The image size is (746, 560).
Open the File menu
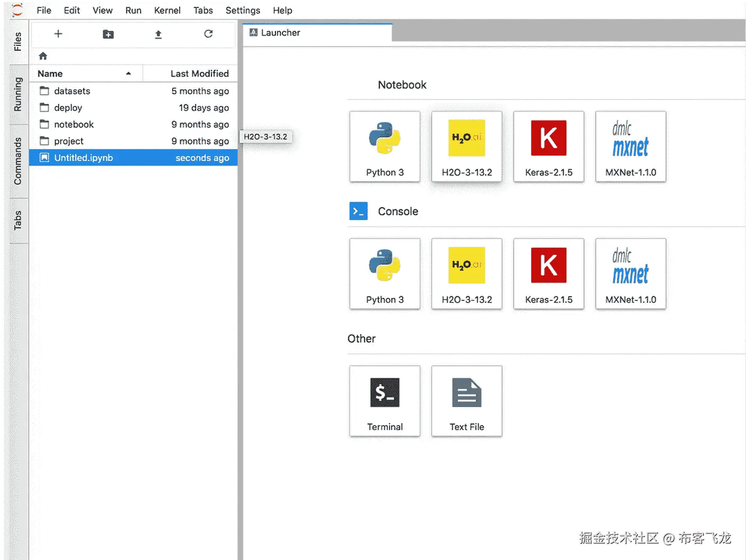coord(44,10)
